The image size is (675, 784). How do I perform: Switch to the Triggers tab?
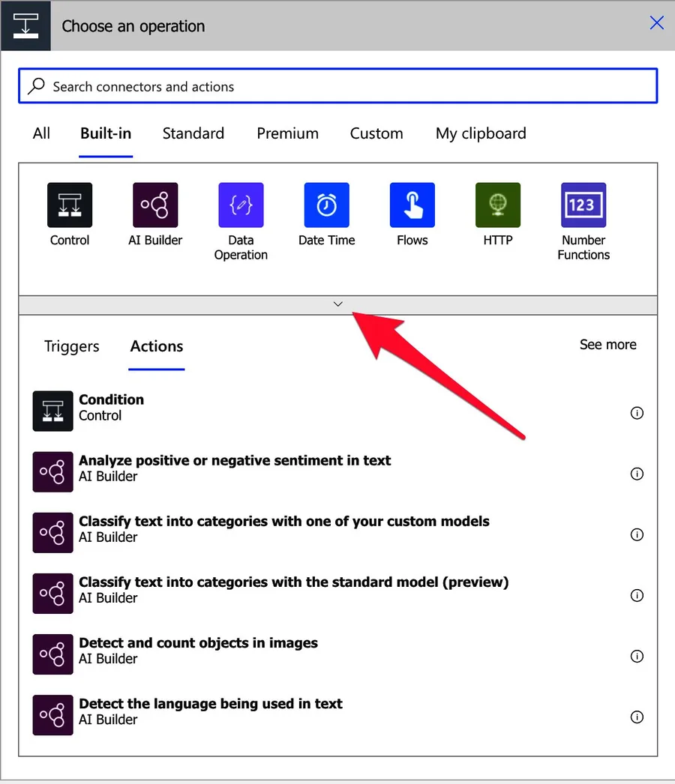coord(72,346)
